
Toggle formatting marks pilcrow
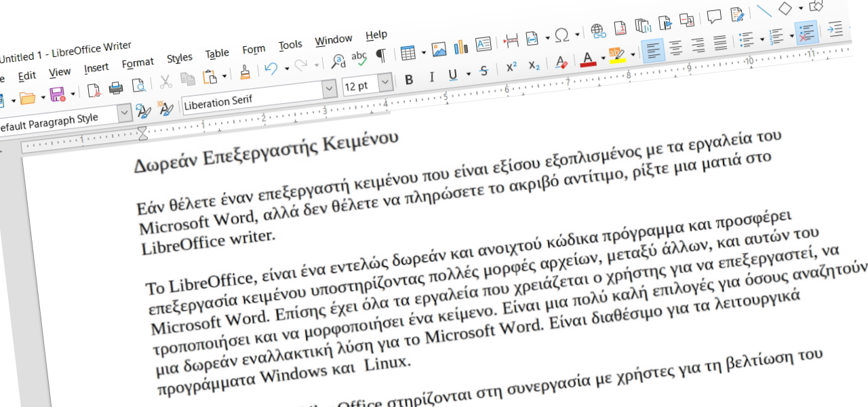tap(380, 56)
